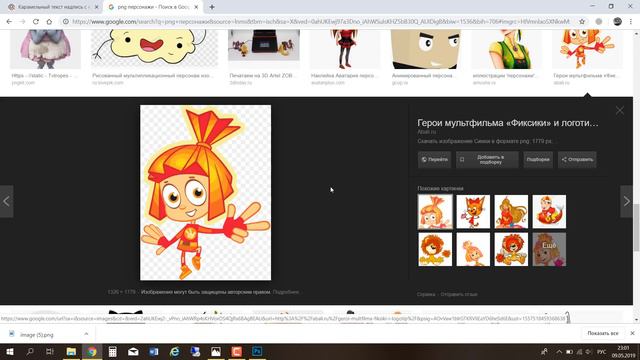
Task: Open a new tab with plus button
Action: coord(212,7)
